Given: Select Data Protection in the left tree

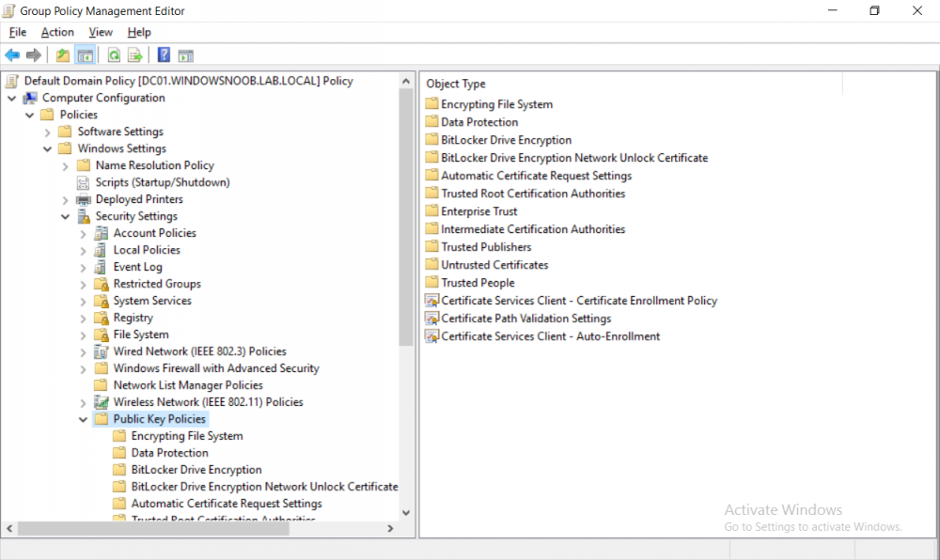Looking at the screenshot, I should [x=169, y=453].
